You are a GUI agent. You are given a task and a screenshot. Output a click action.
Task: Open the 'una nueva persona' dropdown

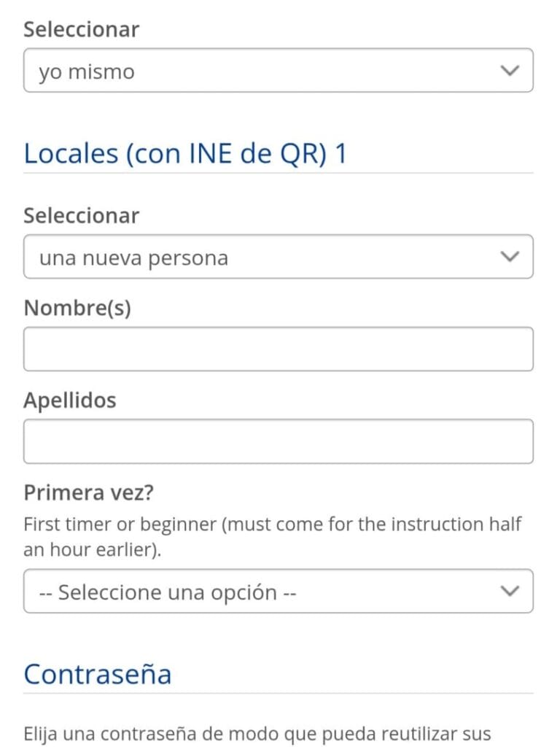tap(278, 257)
